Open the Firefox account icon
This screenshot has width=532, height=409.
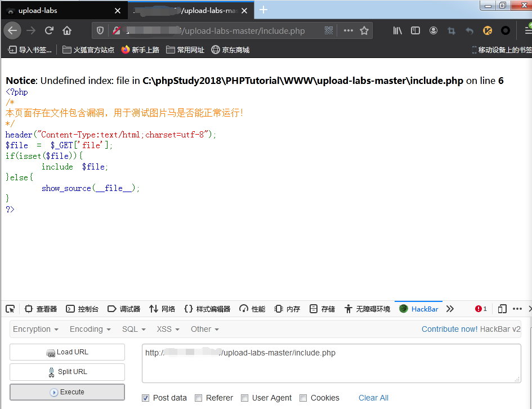pyautogui.click(x=433, y=30)
